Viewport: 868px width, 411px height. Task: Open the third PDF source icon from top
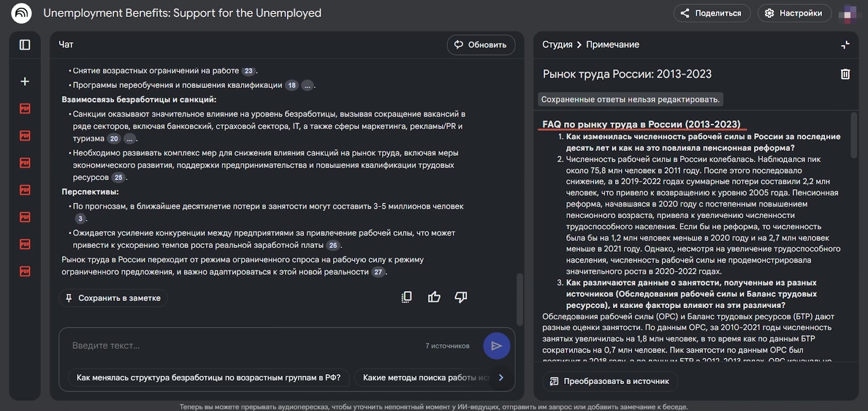(25, 163)
